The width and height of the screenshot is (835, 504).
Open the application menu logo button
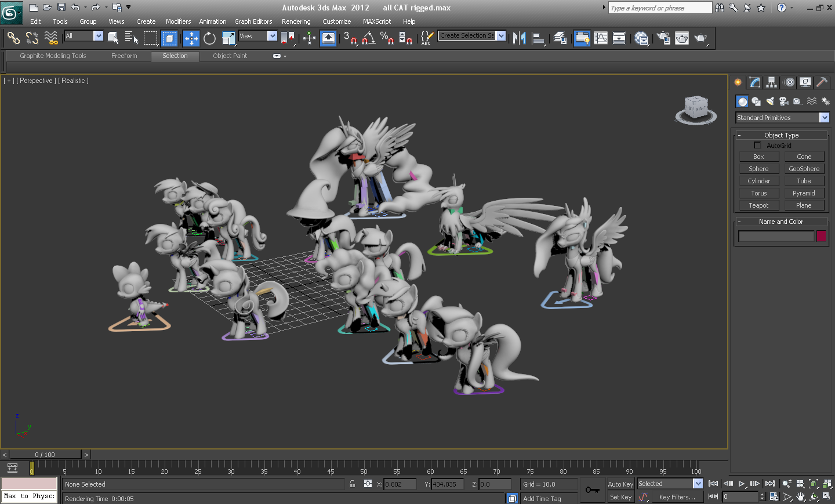(x=12, y=12)
